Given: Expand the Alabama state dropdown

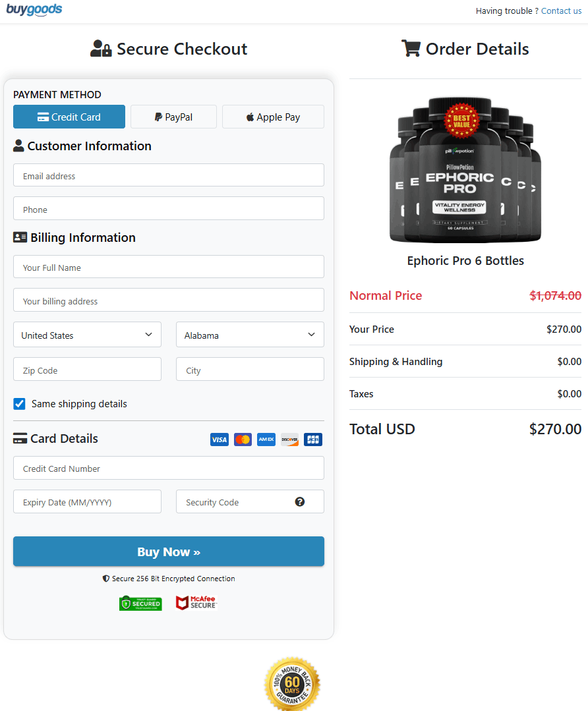Looking at the screenshot, I should 250,335.
